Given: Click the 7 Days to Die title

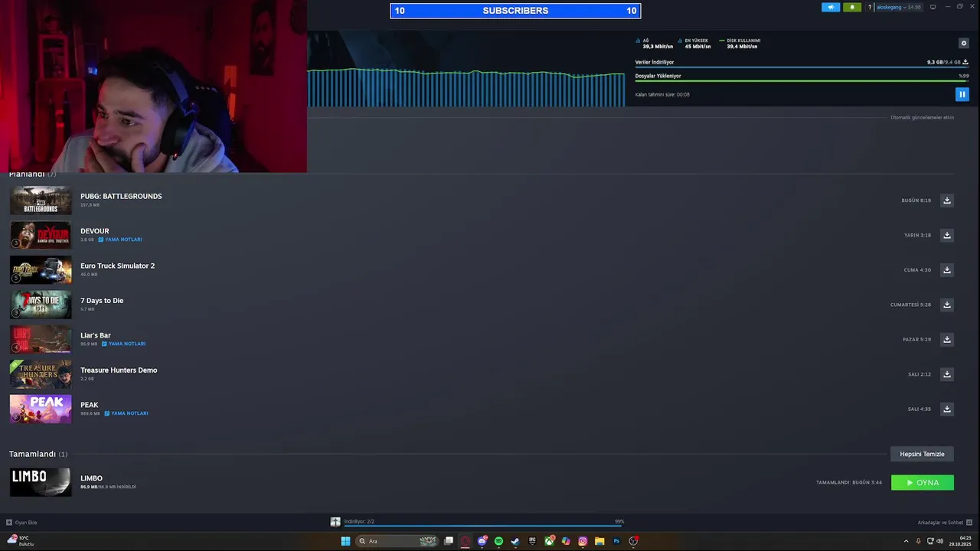Looking at the screenshot, I should tap(102, 301).
